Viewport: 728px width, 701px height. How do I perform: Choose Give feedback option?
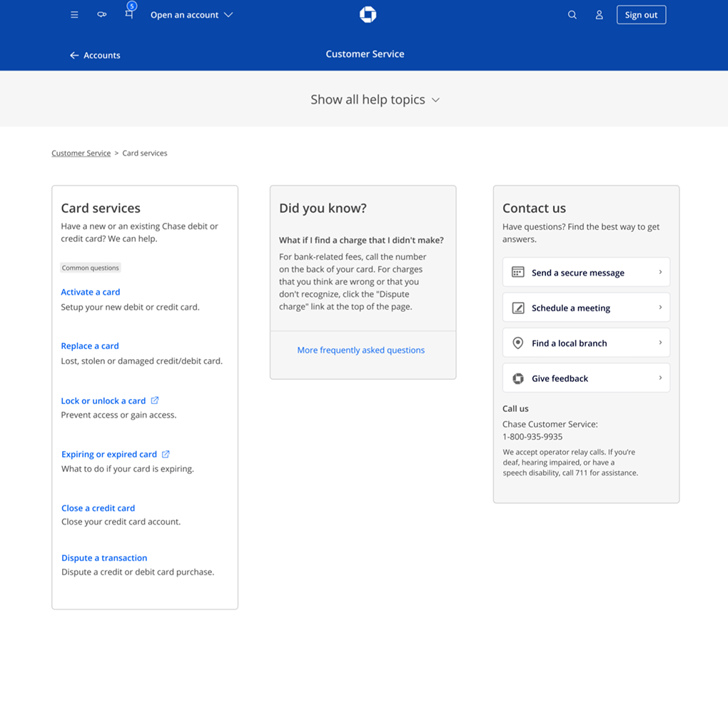[586, 378]
